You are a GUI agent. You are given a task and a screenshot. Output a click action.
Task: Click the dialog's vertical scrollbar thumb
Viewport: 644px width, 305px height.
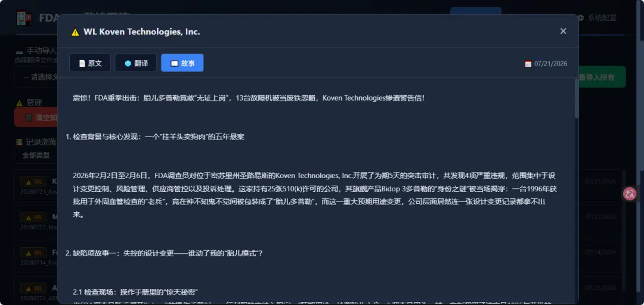576,98
